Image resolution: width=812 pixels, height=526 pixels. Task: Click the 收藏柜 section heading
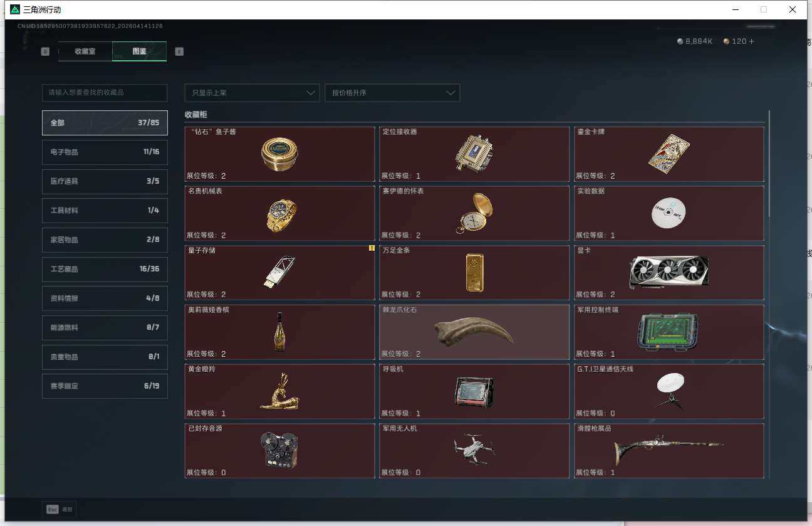195,115
